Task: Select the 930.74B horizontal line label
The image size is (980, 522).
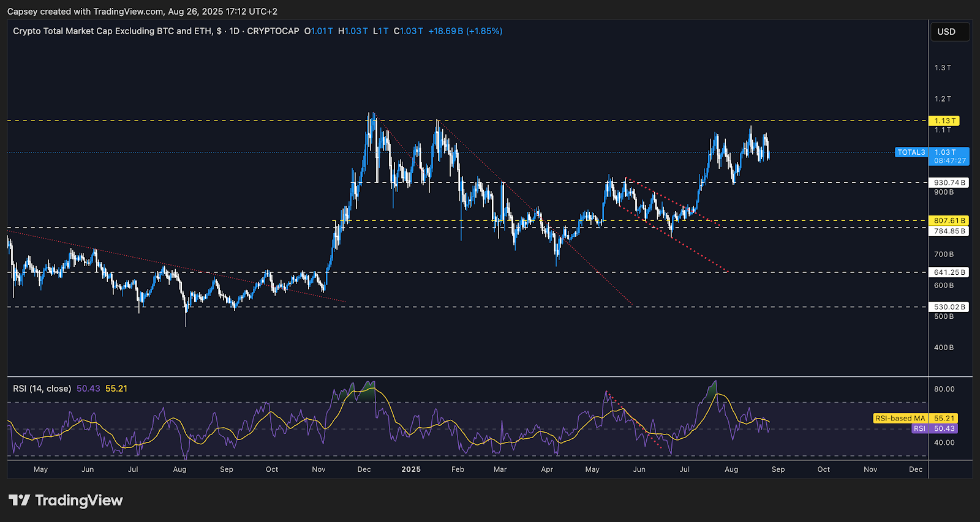Action: pyautogui.click(x=949, y=182)
